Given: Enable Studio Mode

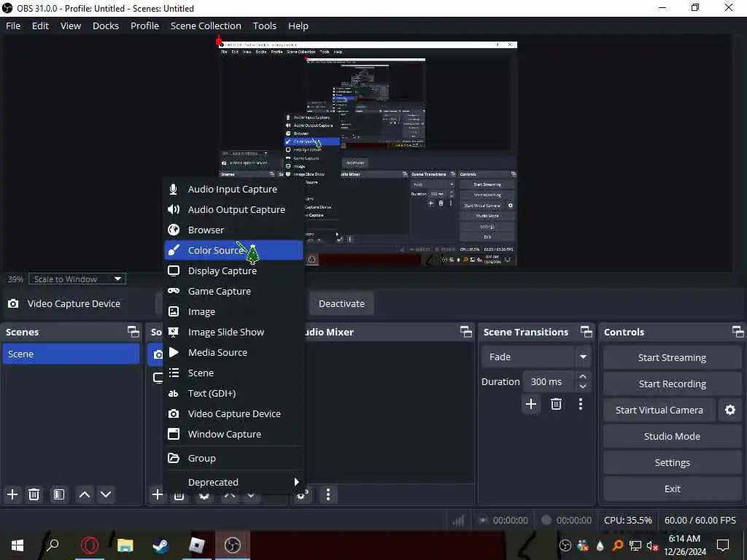Looking at the screenshot, I should [672, 436].
